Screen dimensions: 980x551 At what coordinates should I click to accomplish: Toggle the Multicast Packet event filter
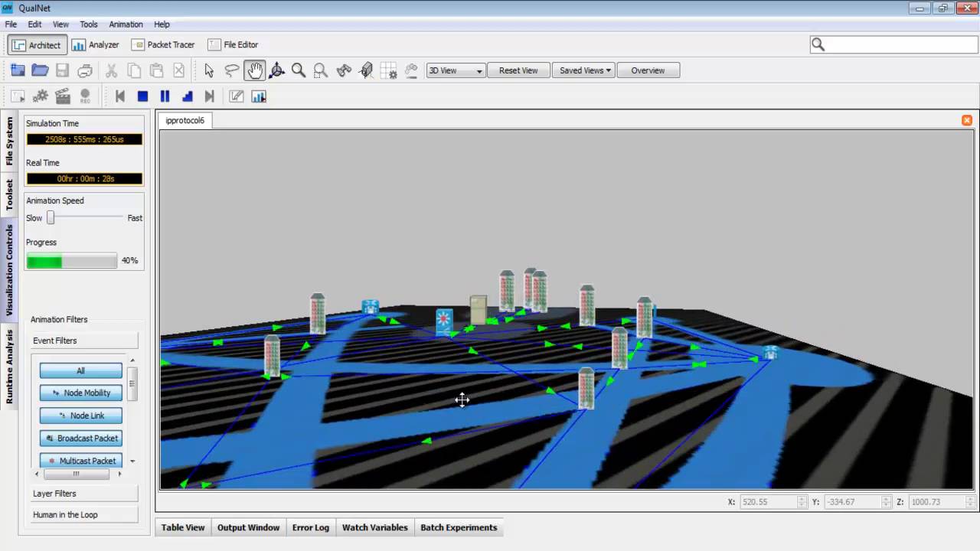click(x=80, y=461)
